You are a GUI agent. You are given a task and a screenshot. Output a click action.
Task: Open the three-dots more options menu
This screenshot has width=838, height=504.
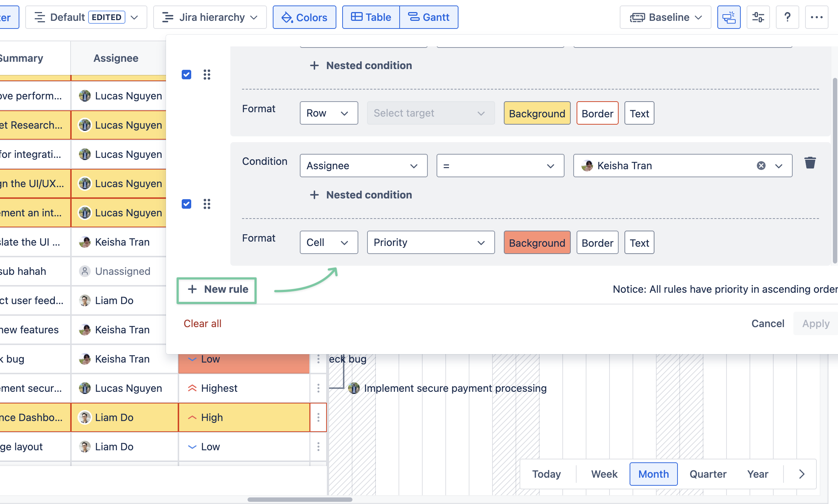point(816,17)
